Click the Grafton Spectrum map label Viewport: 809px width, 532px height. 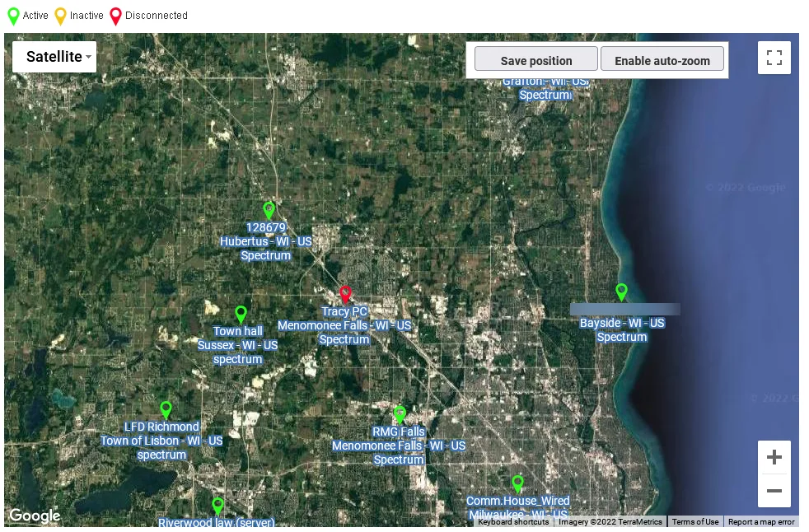(545, 89)
